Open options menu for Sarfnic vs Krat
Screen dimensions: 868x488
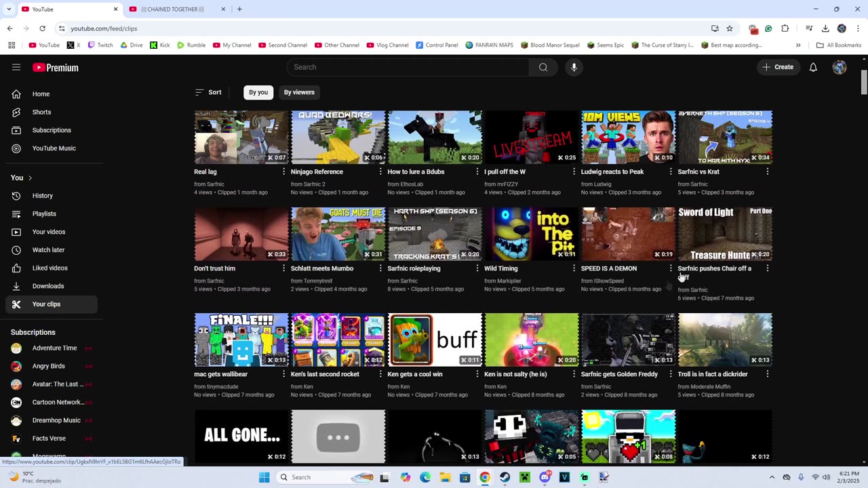768,171
